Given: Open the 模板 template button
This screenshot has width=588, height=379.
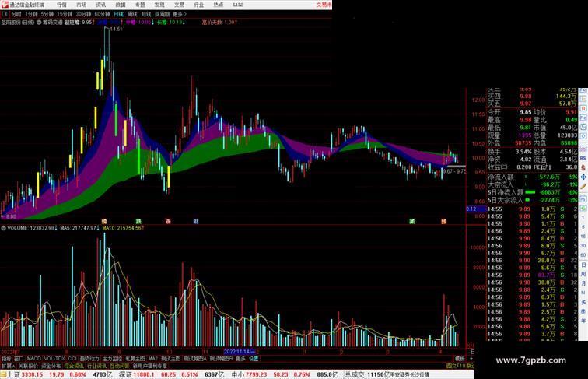Looking at the screenshot, I should pyautogui.click(x=460, y=359).
